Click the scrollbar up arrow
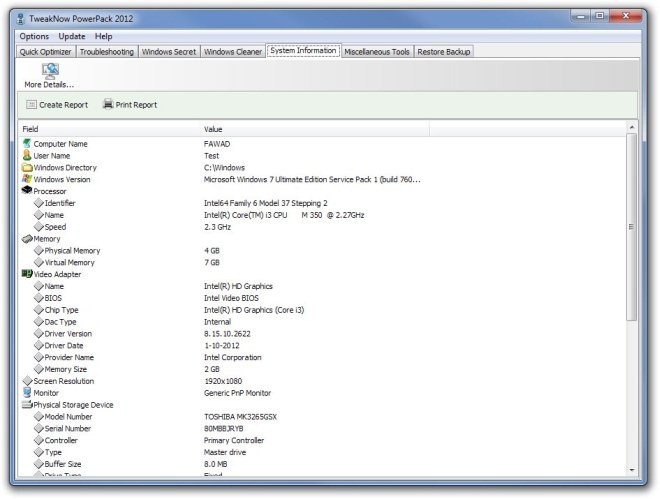This screenshot has width=660, height=499. point(631,127)
